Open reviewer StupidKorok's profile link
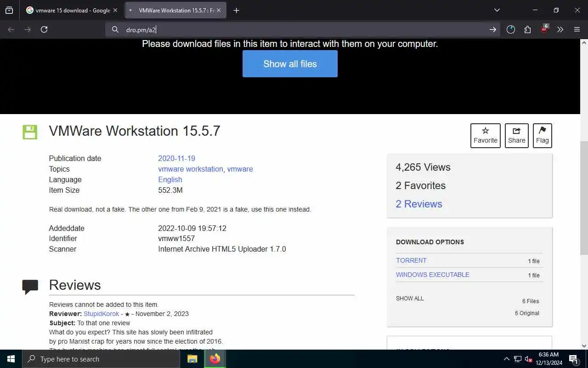The height and width of the screenshot is (368, 588). [101, 314]
